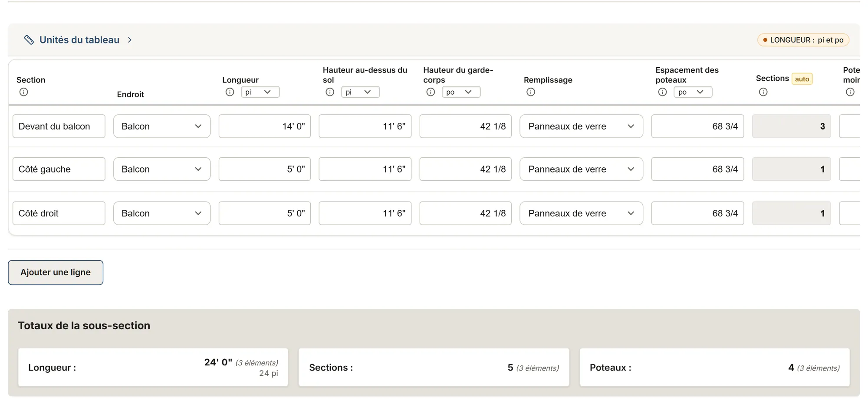Edit the Côté droit section name field
This screenshot has width=868, height=404.
pyautogui.click(x=59, y=213)
